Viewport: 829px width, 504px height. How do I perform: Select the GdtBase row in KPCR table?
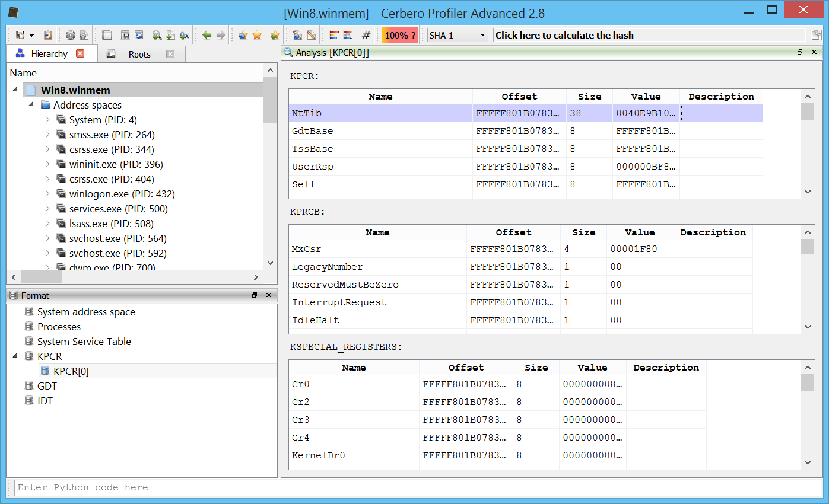[526, 131]
